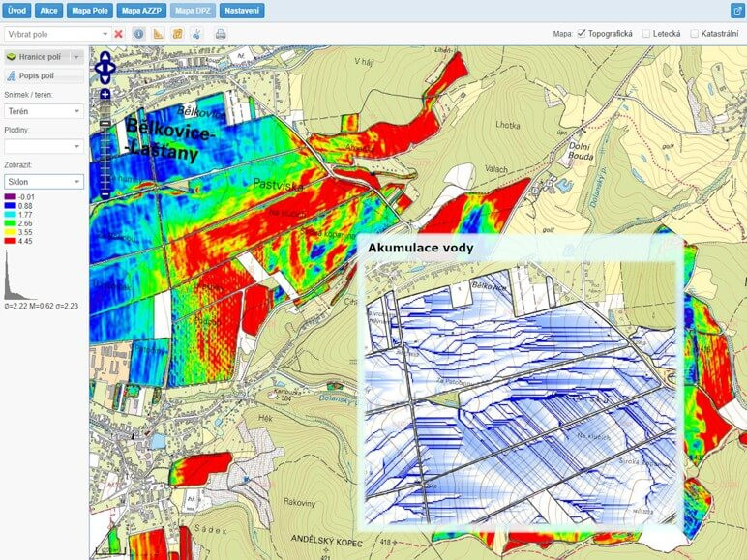Click the orange layers tool icon
Screen dimensions: 747x560
(178, 34)
